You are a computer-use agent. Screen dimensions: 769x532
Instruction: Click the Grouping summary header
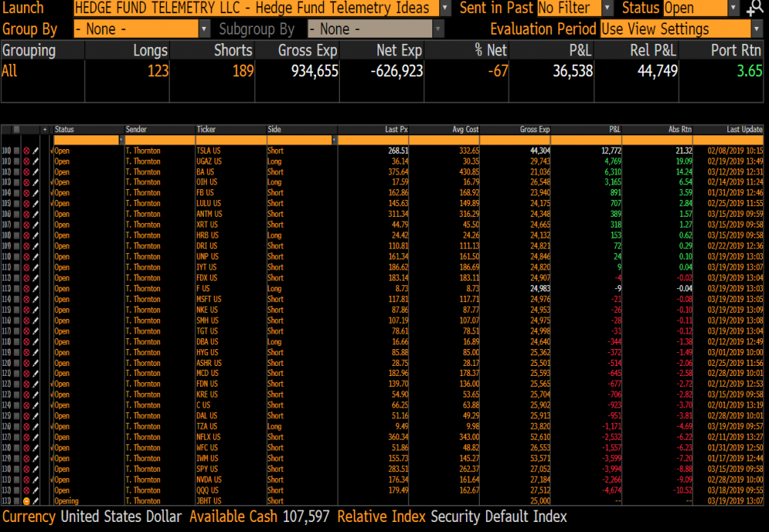click(29, 50)
